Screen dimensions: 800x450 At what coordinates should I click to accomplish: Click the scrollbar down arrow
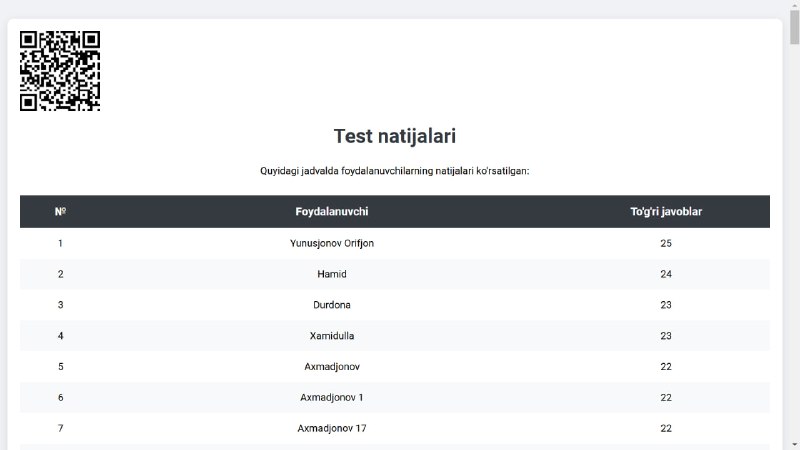click(x=794, y=443)
